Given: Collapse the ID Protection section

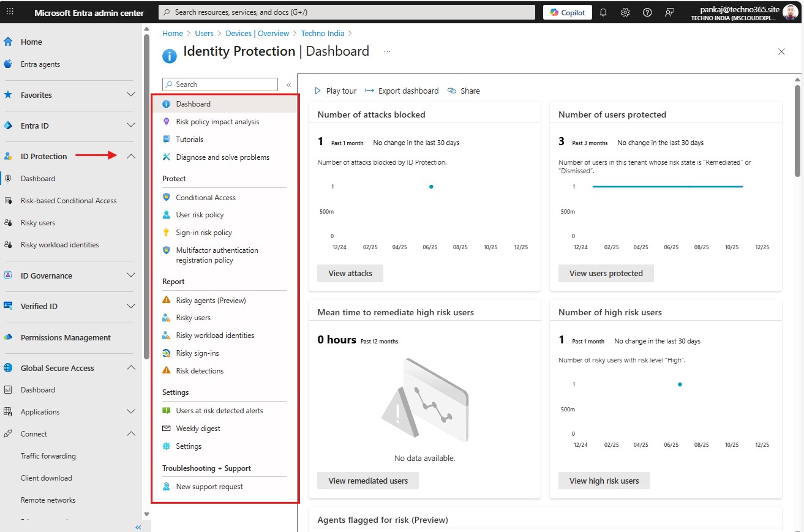Looking at the screenshot, I should pyautogui.click(x=131, y=156).
